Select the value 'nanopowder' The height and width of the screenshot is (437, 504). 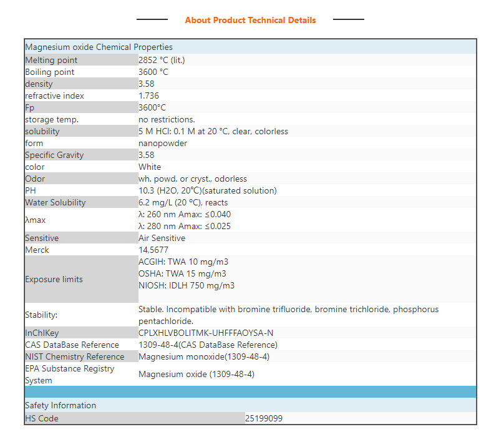pos(163,144)
